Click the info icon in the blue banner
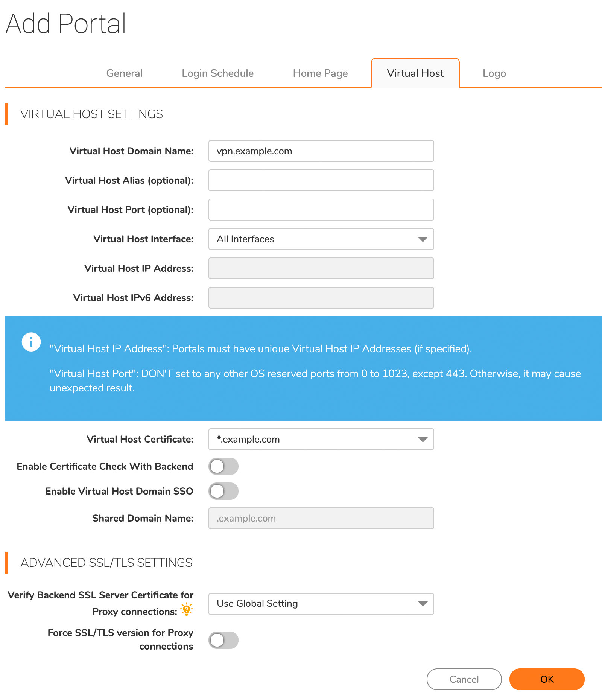The width and height of the screenshot is (602, 700). (x=32, y=342)
